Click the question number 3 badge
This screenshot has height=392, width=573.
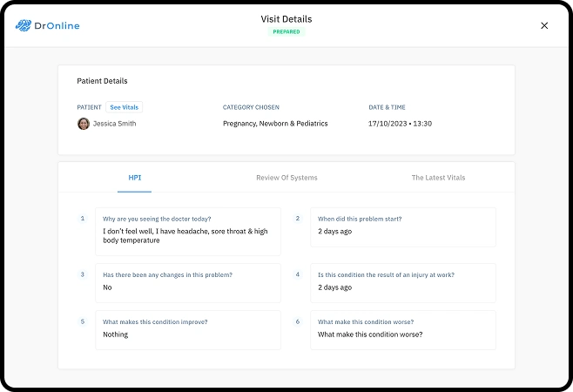(83, 274)
